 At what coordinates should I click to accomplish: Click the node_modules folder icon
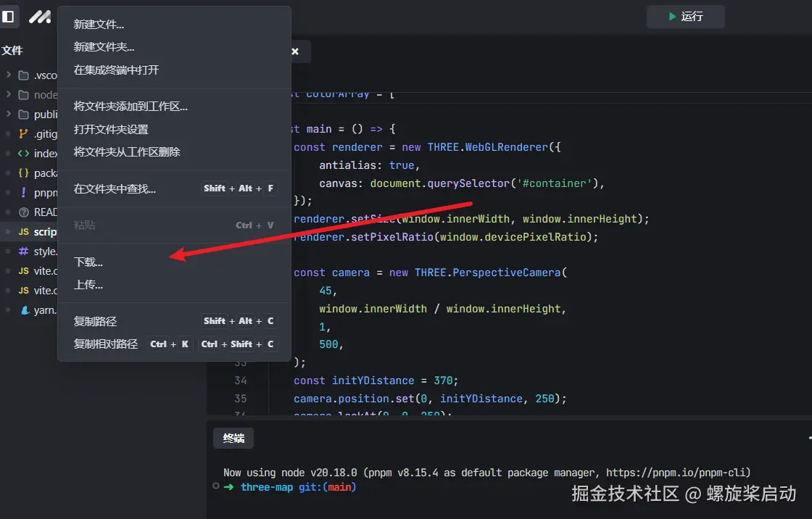tap(24, 95)
